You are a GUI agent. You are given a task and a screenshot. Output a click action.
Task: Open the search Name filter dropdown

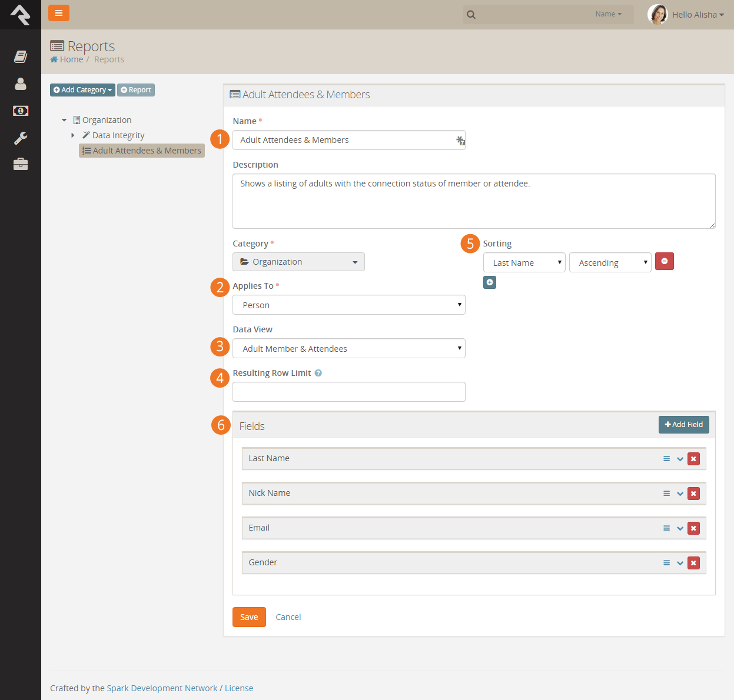pyautogui.click(x=609, y=14)
